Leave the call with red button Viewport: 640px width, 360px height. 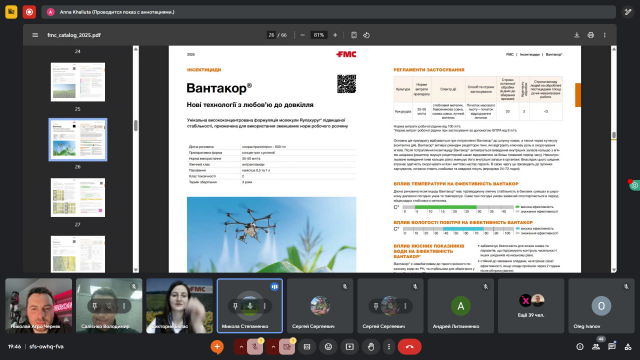tap(409, 347)
